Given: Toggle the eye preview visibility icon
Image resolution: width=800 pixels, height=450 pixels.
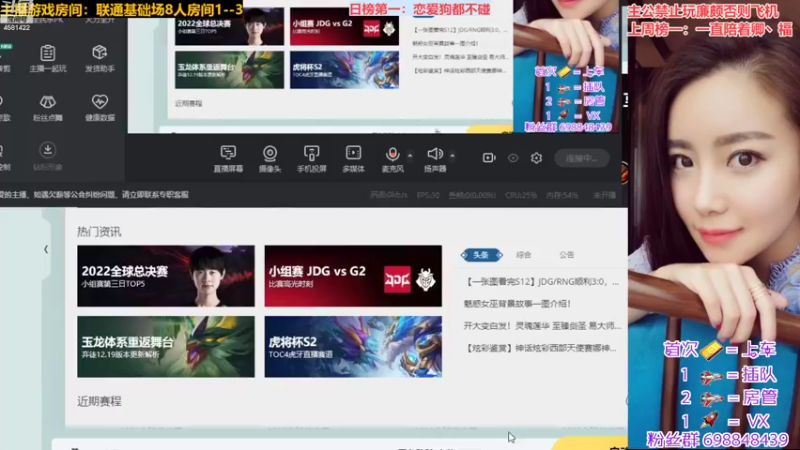Looking at the screenshot, I should pos(513,158).
